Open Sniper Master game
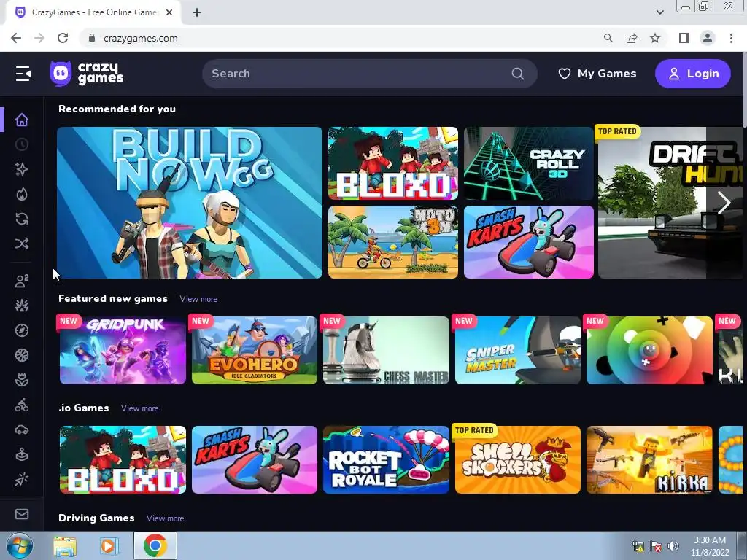Screen dimensions: 747x560 [x=518, y=350]
